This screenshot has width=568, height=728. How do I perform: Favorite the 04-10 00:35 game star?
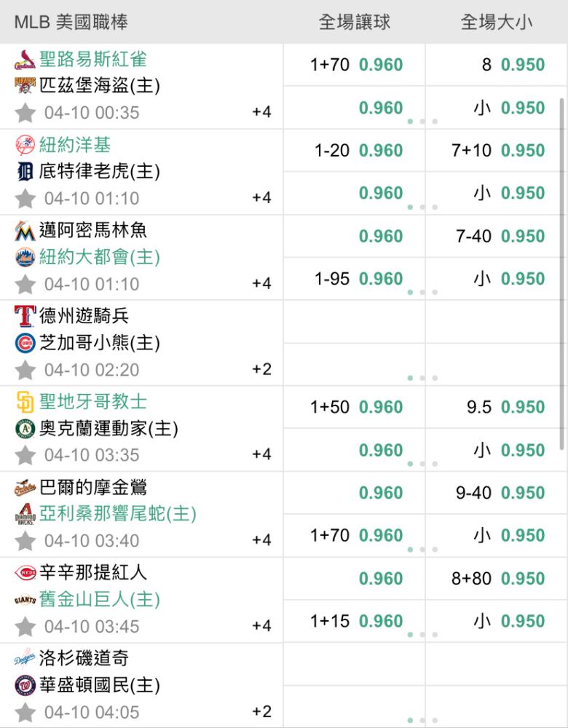[x=25, y=113]
